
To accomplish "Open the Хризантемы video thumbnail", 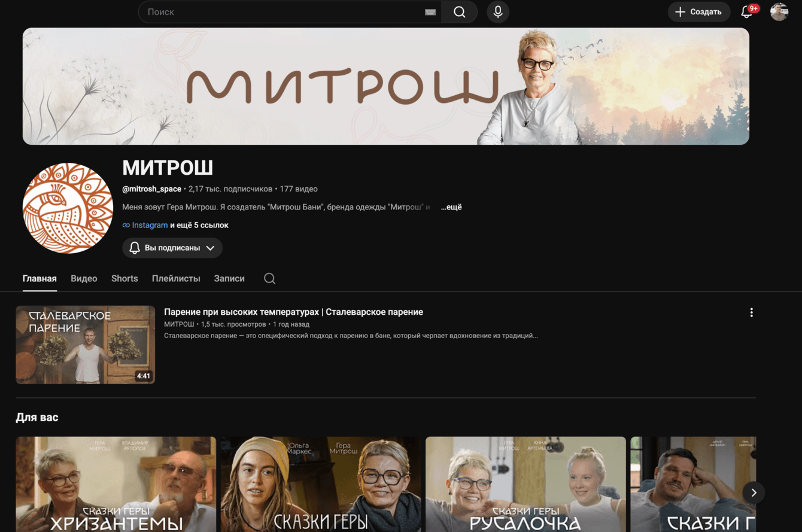I will coord(116,484).
